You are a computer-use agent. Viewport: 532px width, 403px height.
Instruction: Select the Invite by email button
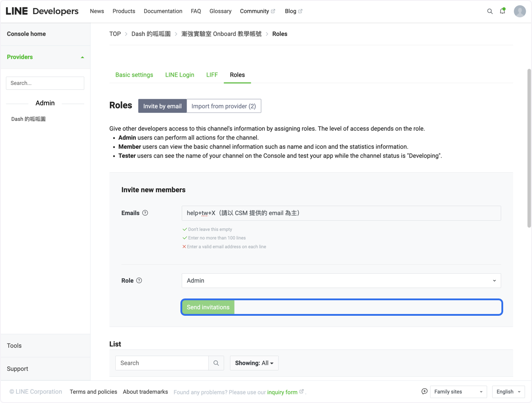pos(162,106)
